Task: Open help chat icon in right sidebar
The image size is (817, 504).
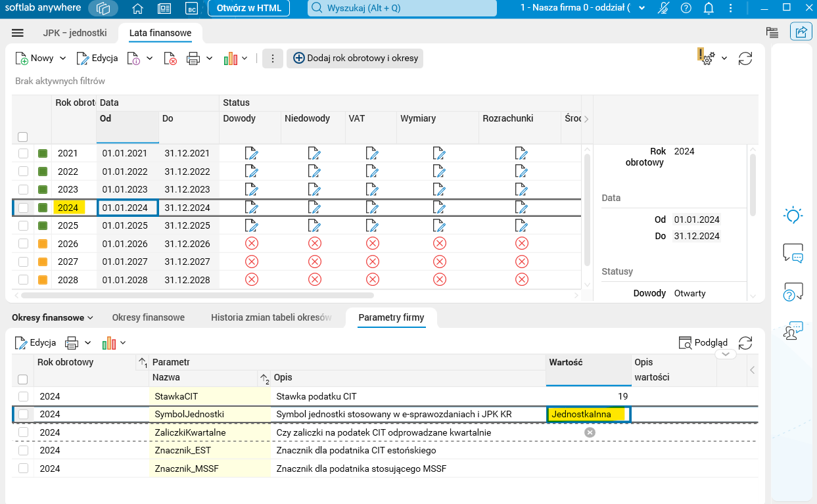Action: (793, 291)
